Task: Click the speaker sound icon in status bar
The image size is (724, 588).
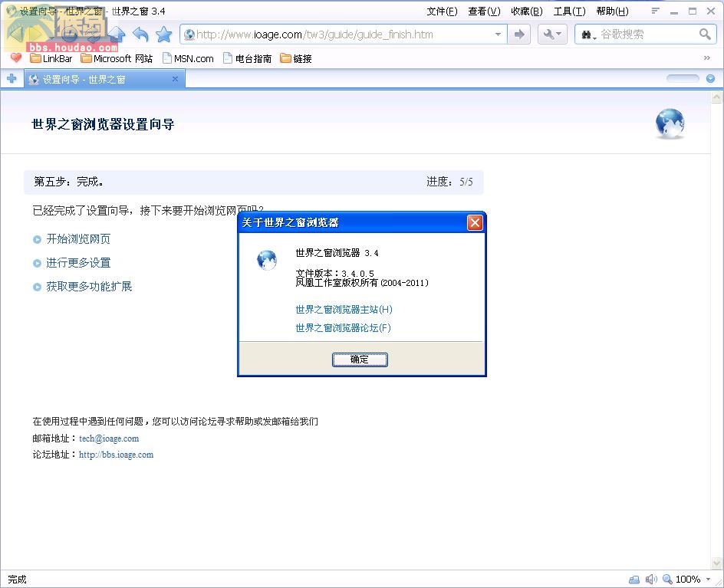Action: [x=651, y=580]
